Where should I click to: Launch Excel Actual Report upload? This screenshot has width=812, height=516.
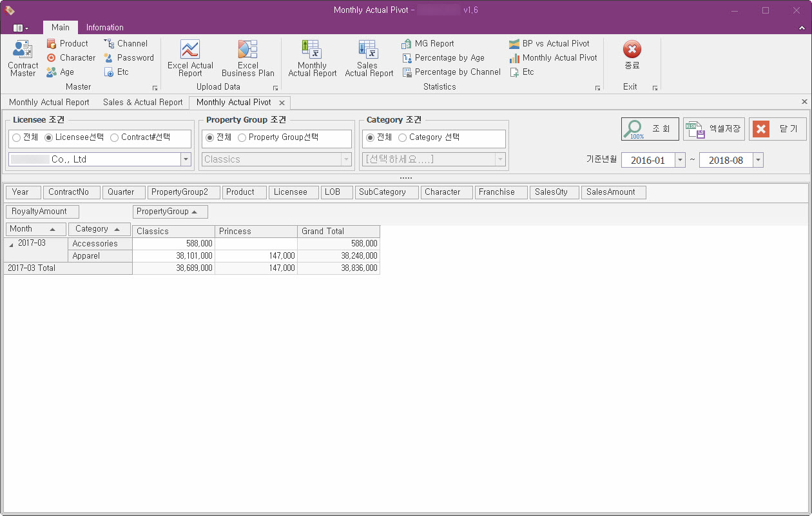190,59
